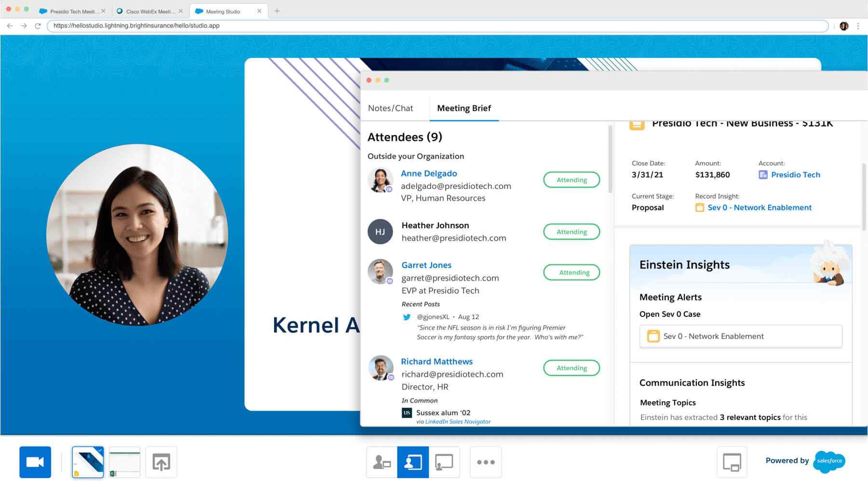Open Anne Delgado's profile link
The width and height of the screenshot is (868, 488).
[429, 173]
